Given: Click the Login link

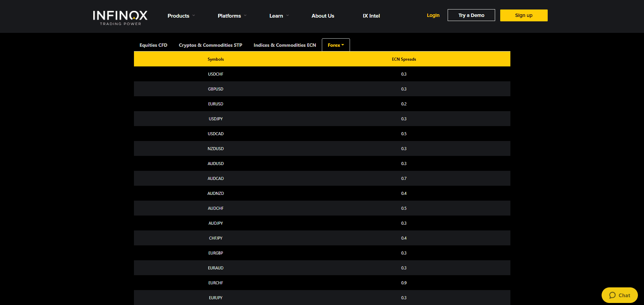Looking at the screenshot, I should pos(433,15).
